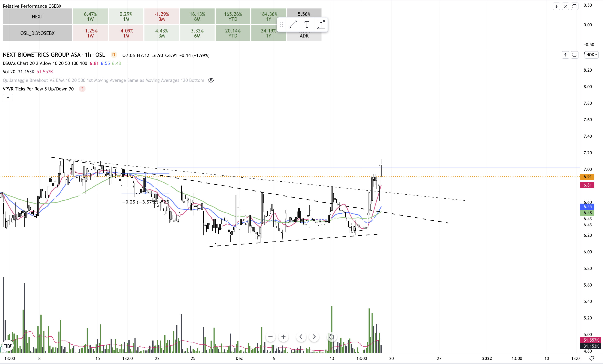Viewport: 603px width, 364px height.
Task: Click the 165.26% YTD performance cell
Action: [233, 17]
